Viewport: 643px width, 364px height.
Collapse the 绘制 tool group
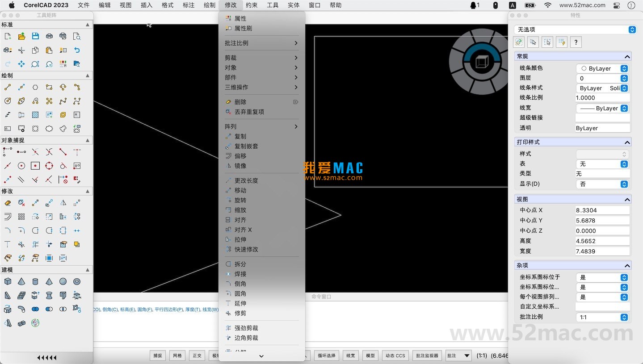click(x=88, y=75)
